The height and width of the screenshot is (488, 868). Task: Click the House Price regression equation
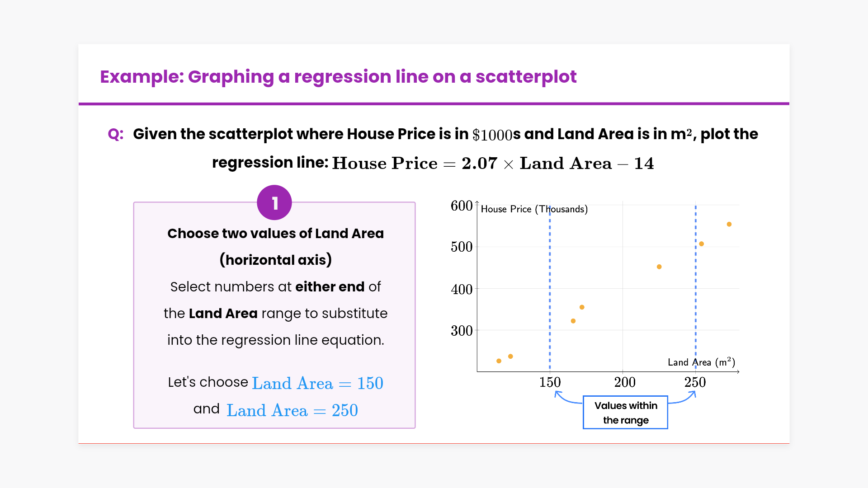tap(493, 163)
